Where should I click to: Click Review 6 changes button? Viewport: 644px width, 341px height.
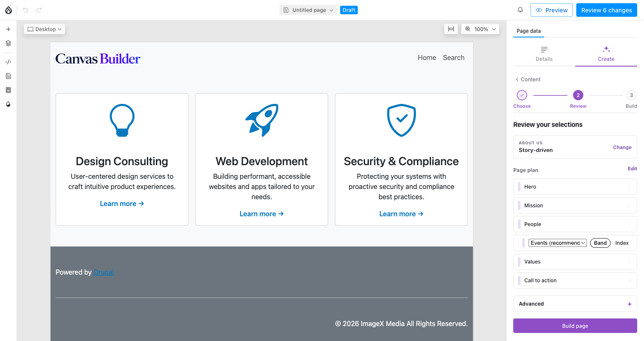pos(607,10)
